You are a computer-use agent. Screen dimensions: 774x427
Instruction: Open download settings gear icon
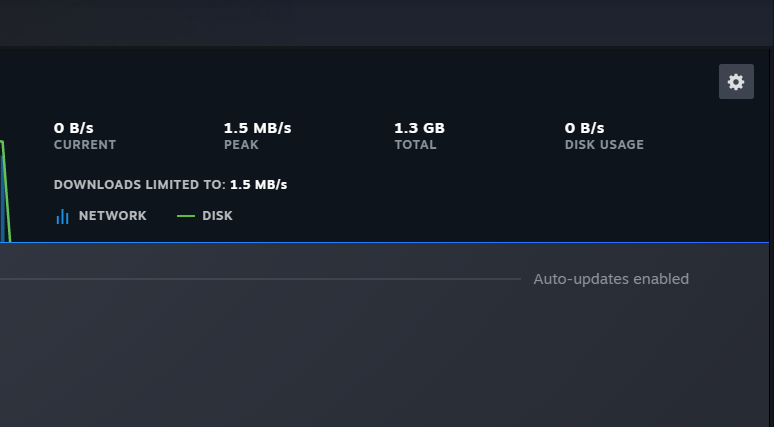[x=736, y=82]
